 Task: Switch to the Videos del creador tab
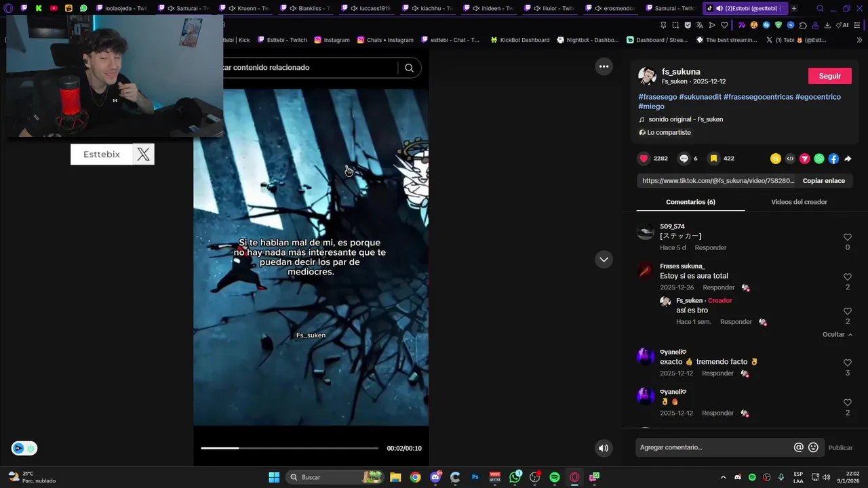(x=799, y=202)
